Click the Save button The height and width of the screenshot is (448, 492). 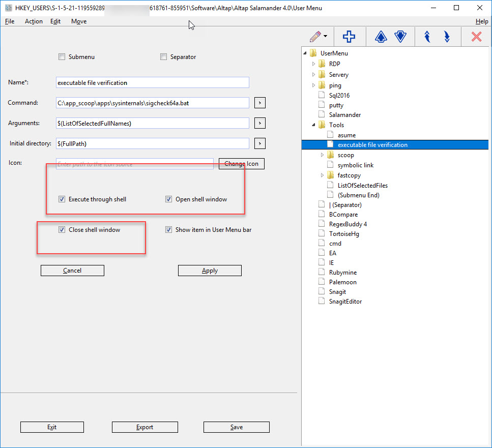[237, 427]
